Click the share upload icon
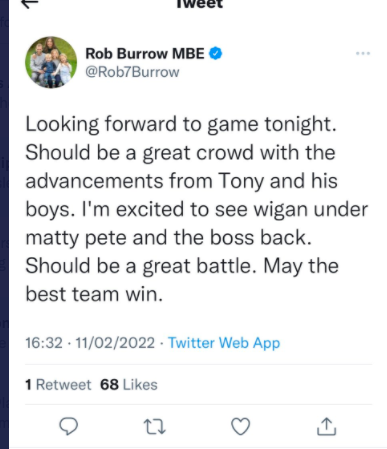This screenshot has width=387, height=449. 326,426
